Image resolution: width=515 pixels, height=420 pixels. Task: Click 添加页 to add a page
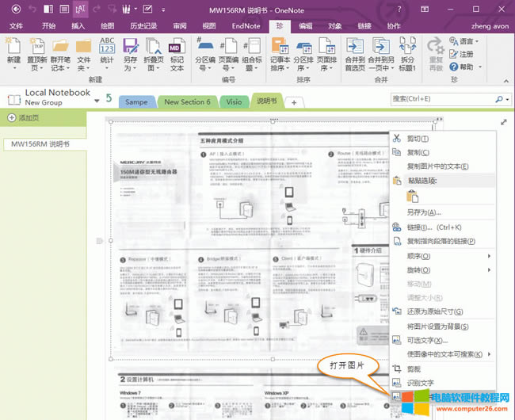28,117
